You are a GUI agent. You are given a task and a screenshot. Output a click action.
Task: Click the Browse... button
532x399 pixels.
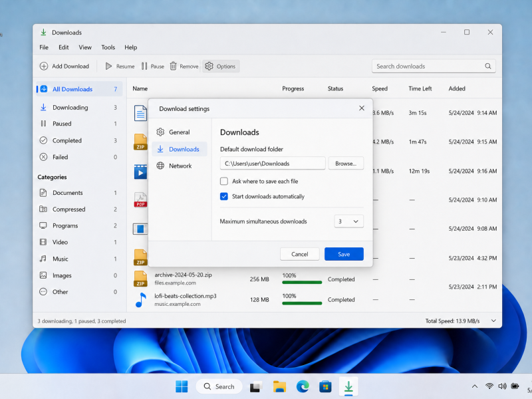pos(346,164)
